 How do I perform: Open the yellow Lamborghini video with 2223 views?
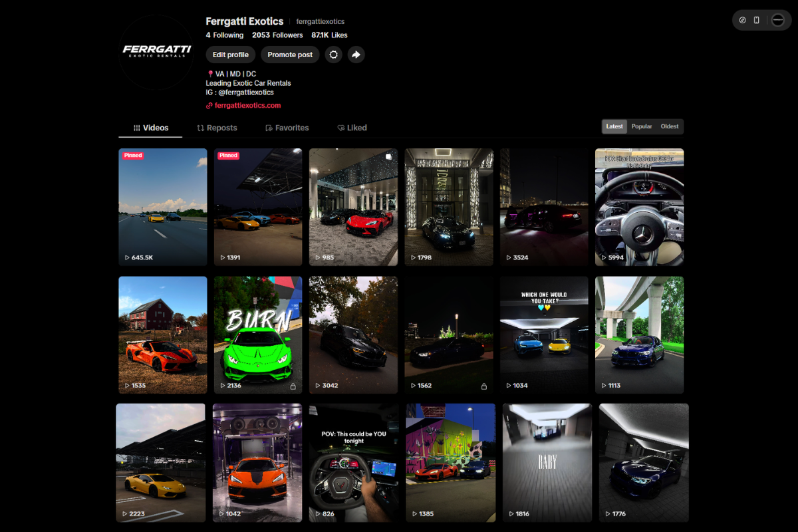(160, 463)
